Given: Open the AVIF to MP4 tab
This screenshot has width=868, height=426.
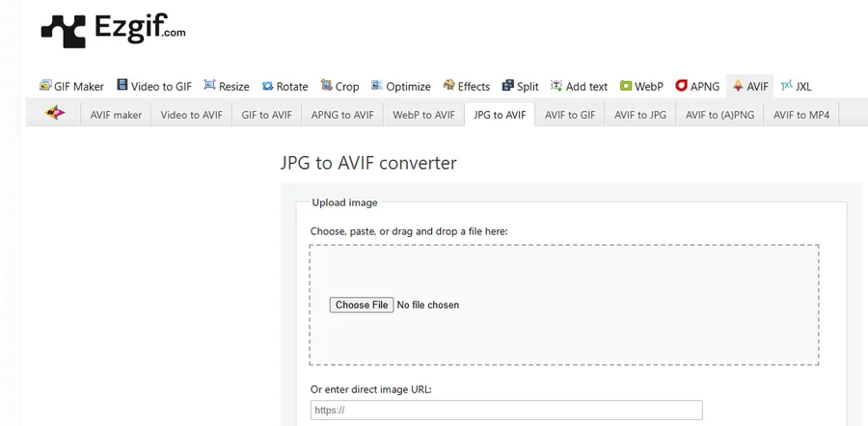Looking at the screenshot, I should pyautogui.click(x=800, y=115).
